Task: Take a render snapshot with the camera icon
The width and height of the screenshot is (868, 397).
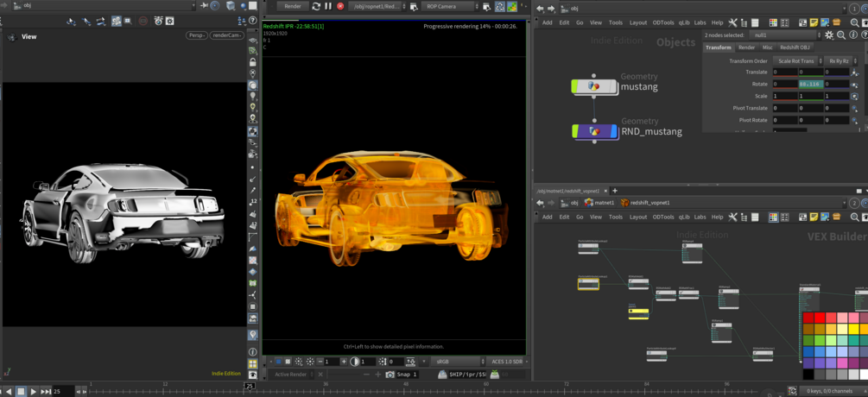Action: point(390,375)
